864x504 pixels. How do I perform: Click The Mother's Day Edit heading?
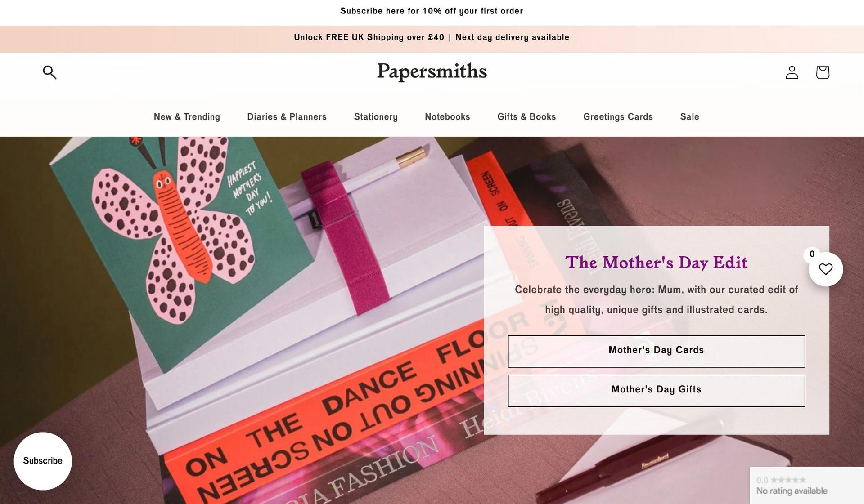click(x=656, y=263)
